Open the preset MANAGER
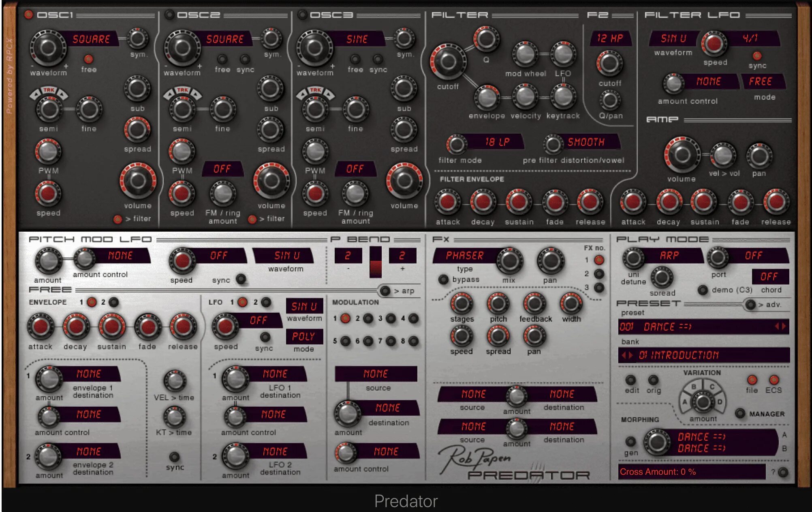 pyautogui.click(x=740, y=414)
